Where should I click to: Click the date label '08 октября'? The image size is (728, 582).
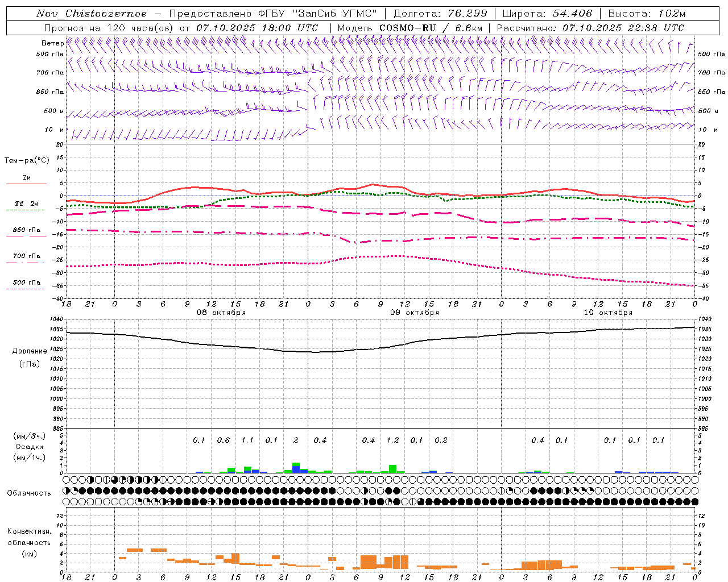tap(221, 313)
